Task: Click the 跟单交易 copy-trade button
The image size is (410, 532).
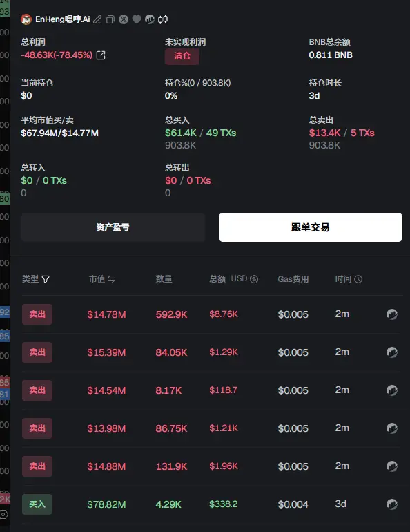Action: pyautogui.click(x=311, y=227)
